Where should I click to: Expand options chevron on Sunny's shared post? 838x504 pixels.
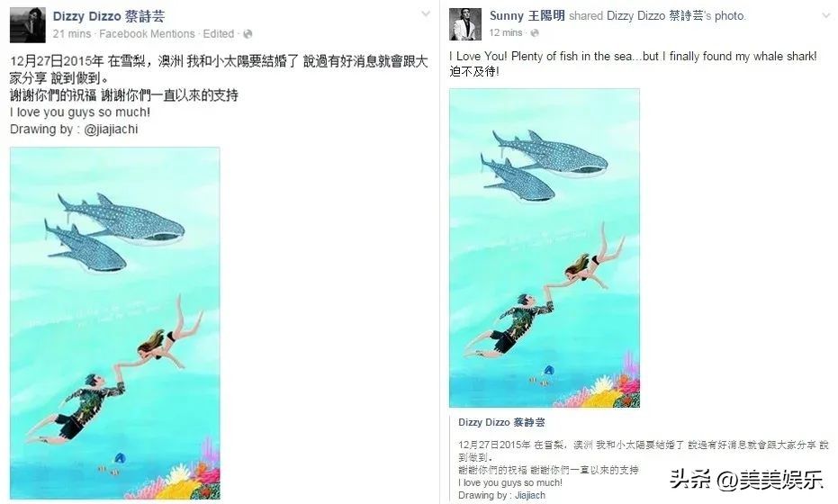click(x=826, y=15)
